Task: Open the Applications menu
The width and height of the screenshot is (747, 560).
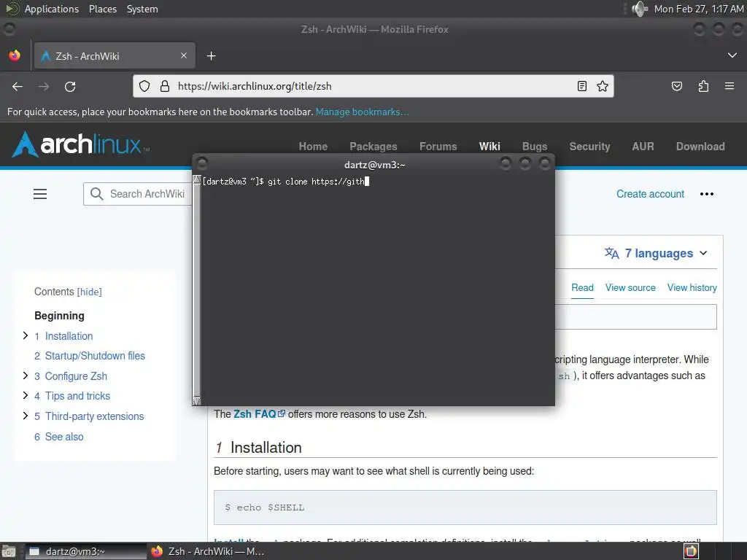Action: tap(52, 9)
